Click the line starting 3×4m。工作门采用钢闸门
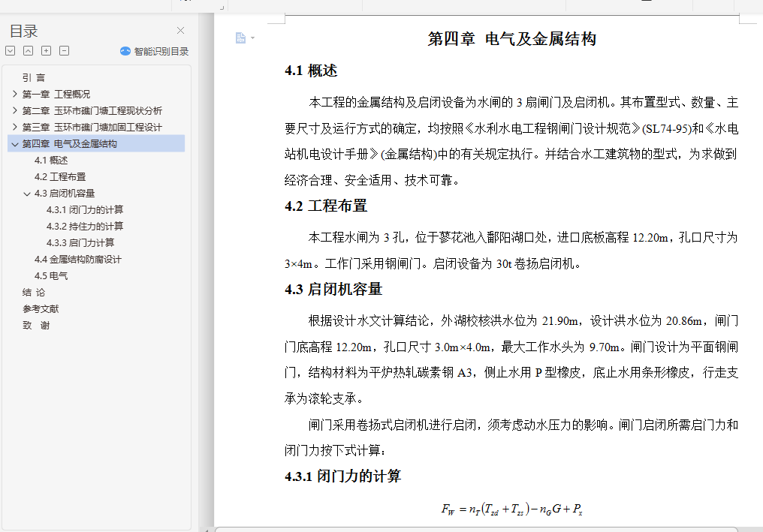 click(433, 264)
